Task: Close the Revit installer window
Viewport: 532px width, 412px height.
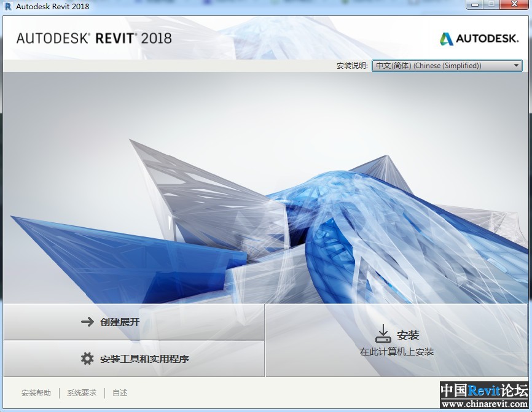Action: click(x=514, y=5)
